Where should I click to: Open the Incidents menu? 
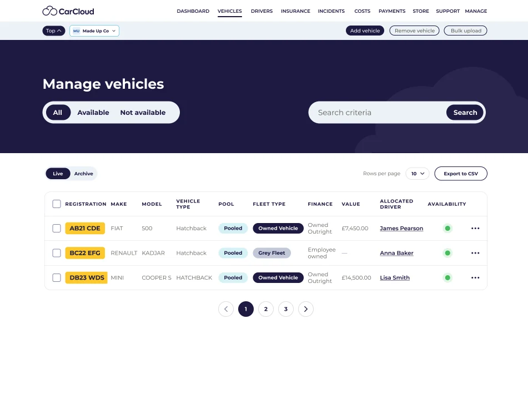[x=331, y=11]
